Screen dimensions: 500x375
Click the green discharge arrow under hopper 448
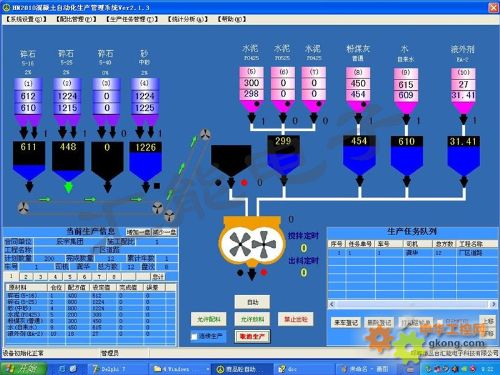[x=68, y=187]
